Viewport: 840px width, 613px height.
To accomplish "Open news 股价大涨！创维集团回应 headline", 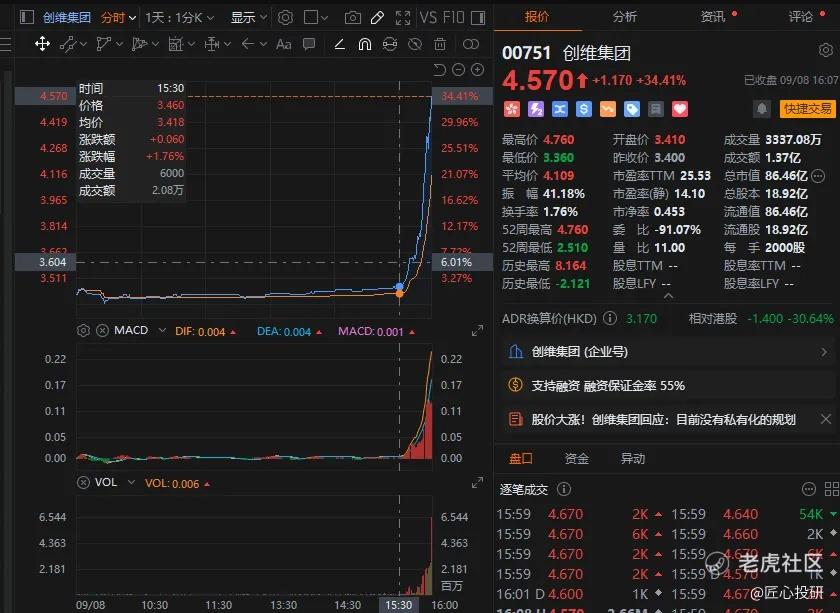I will click(x=663, y=420).
